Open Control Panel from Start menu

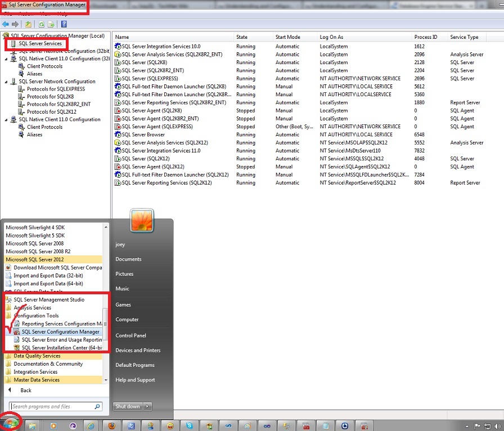(131, 335)
